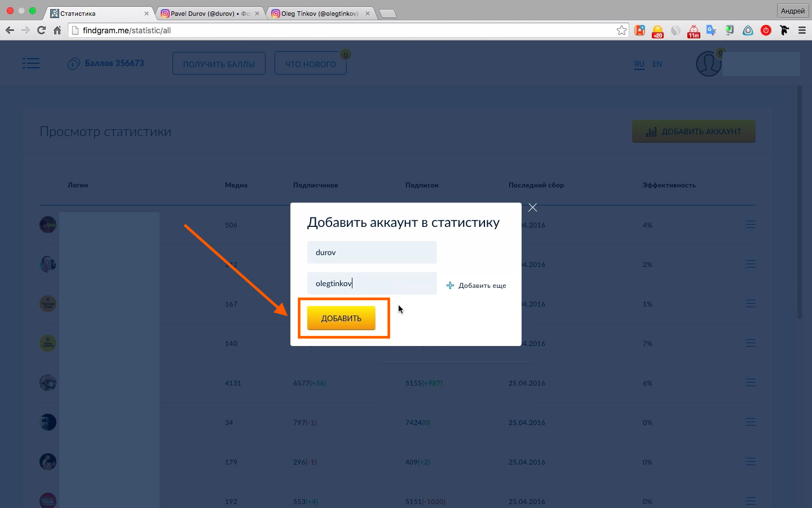Click the extension icon with 11m badge

(694, 31)
